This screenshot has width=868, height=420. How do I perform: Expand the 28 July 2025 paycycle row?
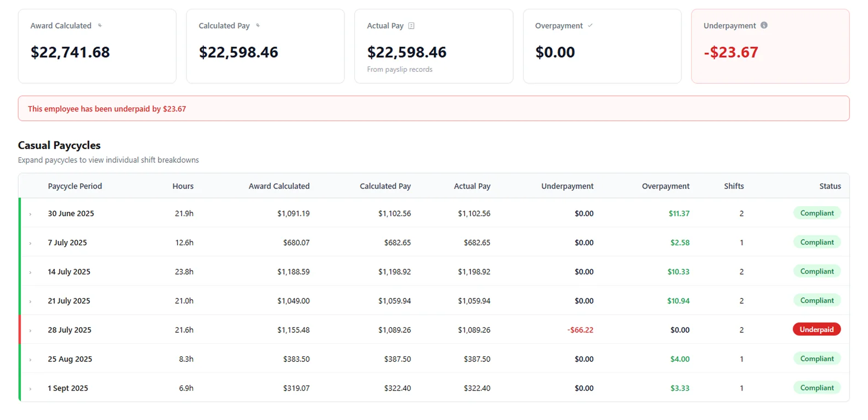pyautogui.click(x=30, y=330)
